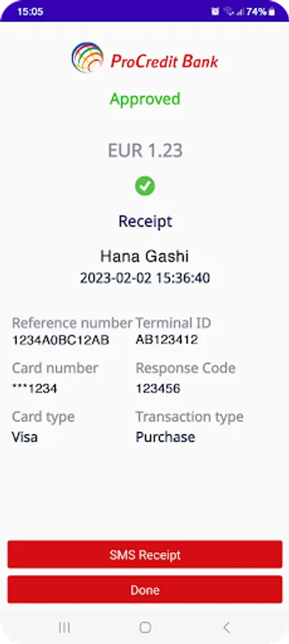Tap the alarm icon in status bar
The height and width of the screenshot is (644, 289).
click(x=215, y=11)
